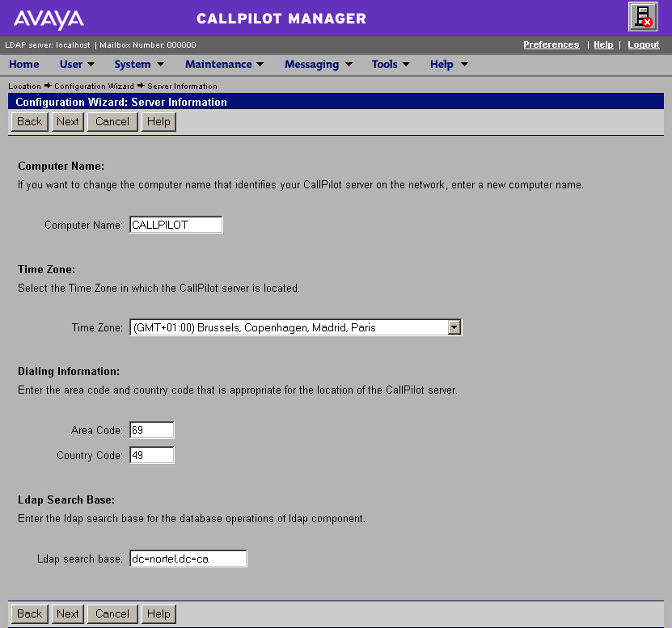Open the Help menu in navigation bar
The height and width of the screenshot is (628, 672).
442,65
